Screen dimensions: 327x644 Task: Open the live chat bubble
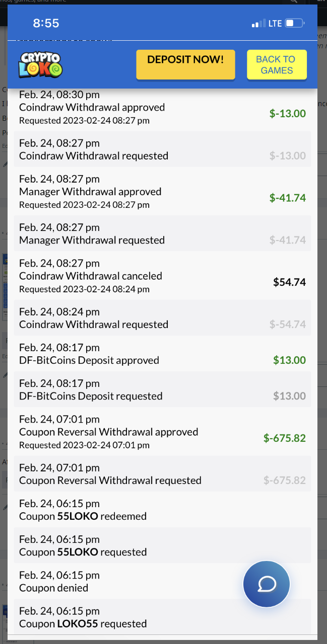pyautogui.click(x=266, y=584)
